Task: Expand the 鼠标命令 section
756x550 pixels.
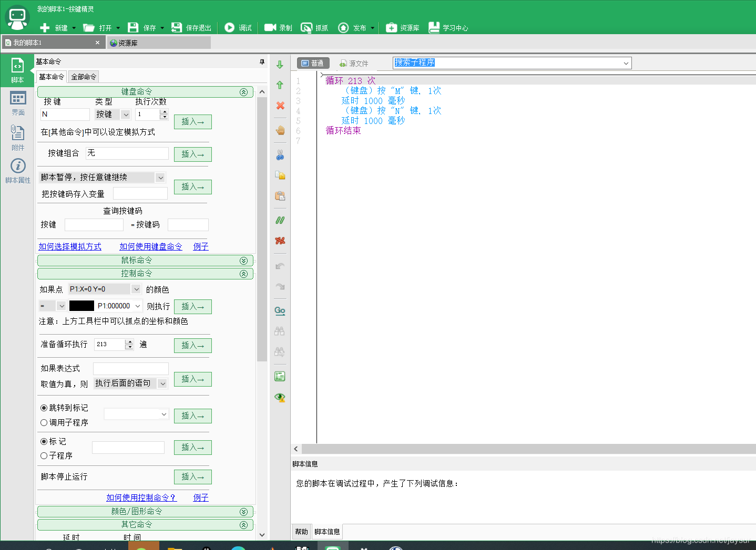Action: point(243,261)
